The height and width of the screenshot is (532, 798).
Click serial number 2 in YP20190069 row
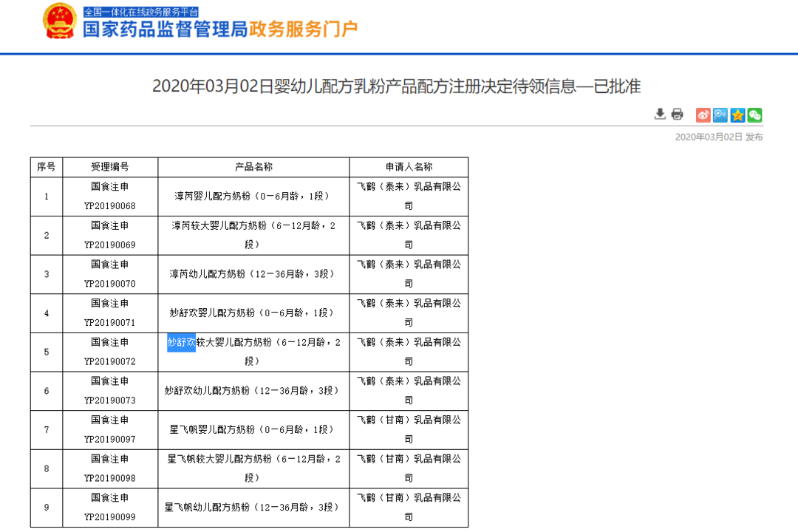pyautogui.click(x=47, y=235)
